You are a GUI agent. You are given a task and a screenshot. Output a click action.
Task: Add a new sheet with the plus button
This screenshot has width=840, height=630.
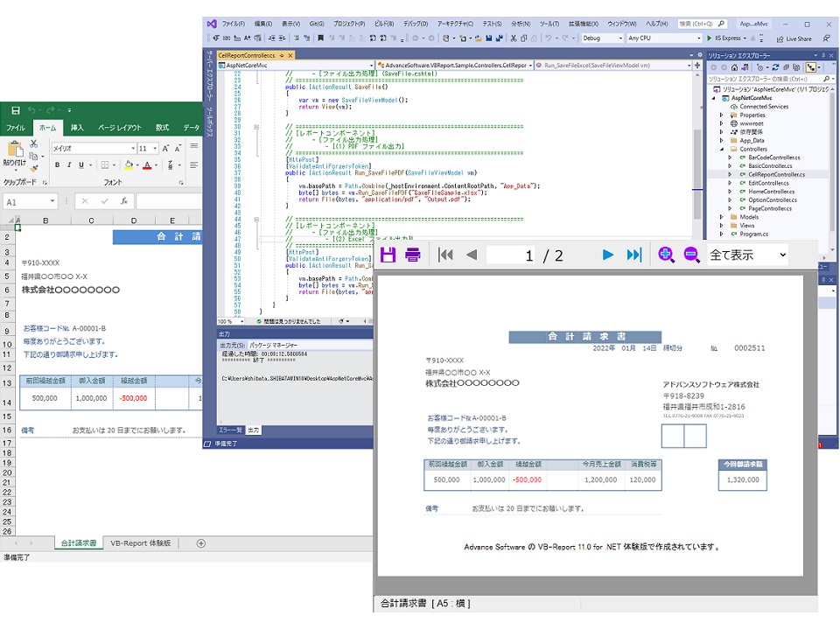pyautogui.click(x=201, y=543)
